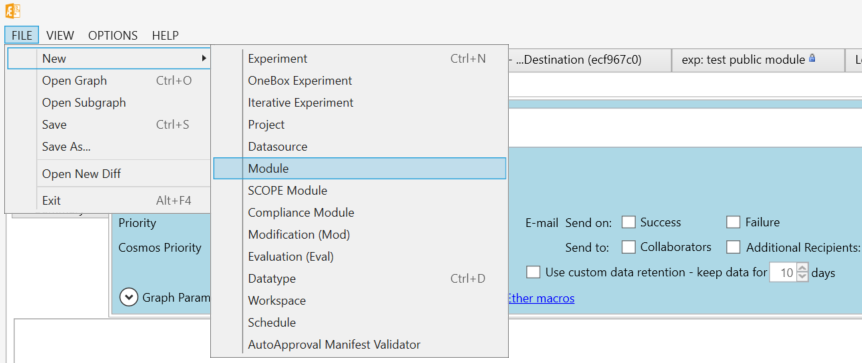Open the FILE menu

tap(22, 35)
